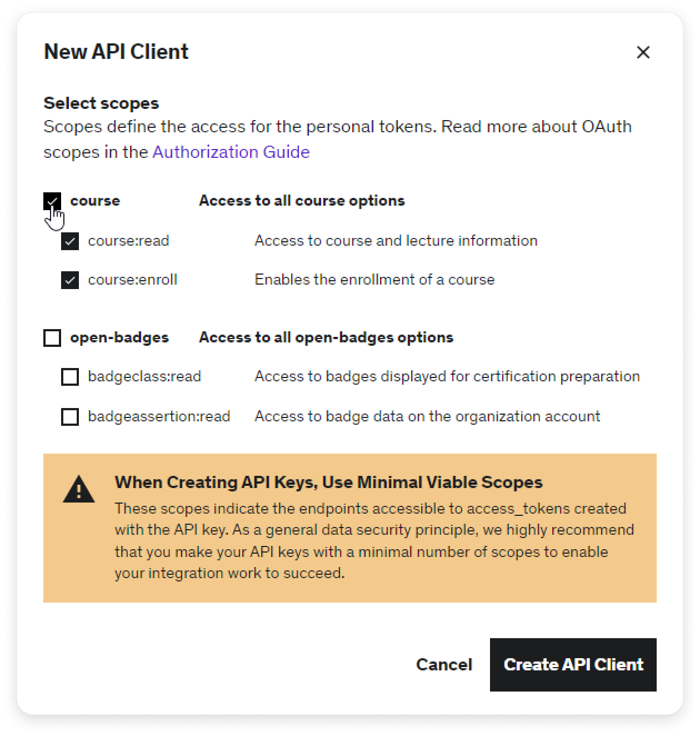Click the course:read scope label
This screenshot has width=700, height=736.
coord(128,241)
